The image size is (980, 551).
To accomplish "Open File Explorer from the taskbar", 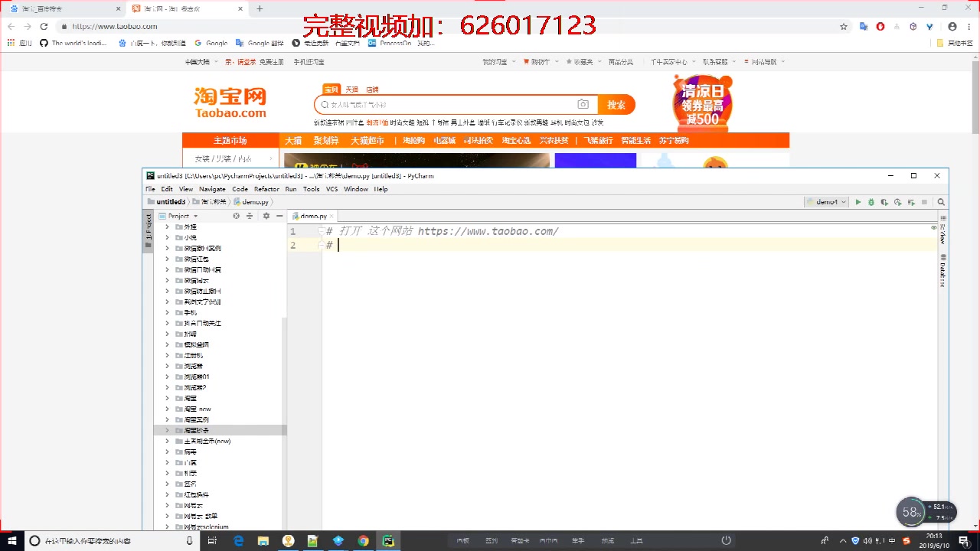I will 263,540.
